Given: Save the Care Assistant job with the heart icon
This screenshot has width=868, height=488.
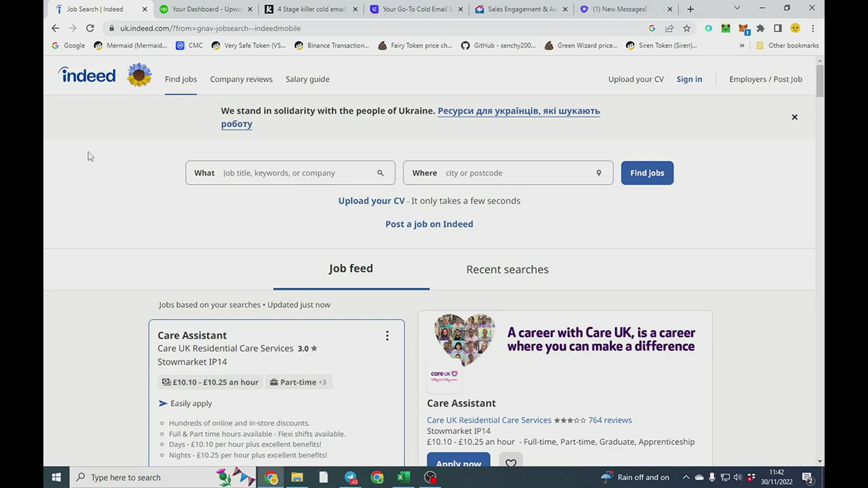Looking at the screenshot, I should (x=511, y=463).
